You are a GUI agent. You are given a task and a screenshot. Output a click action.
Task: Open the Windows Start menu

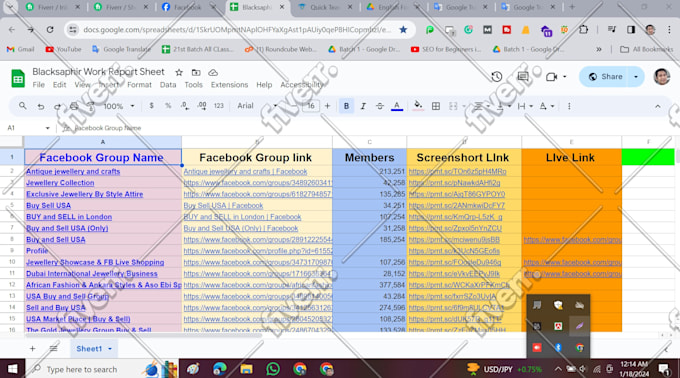click(x=13, y=369)
